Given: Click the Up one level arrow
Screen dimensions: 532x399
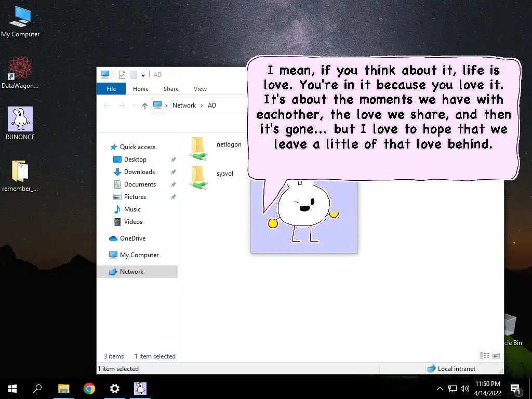Looking at the screenshot, I should tap(145, 105).
